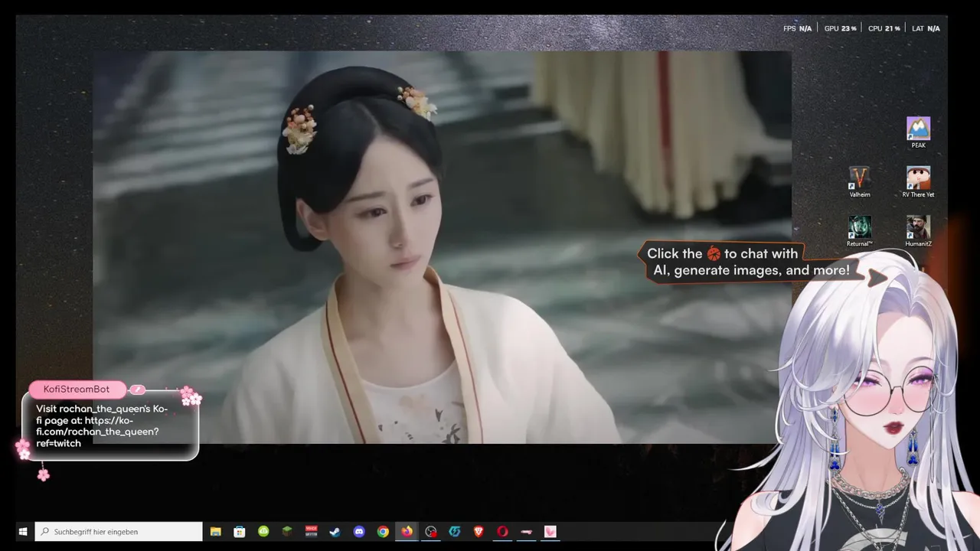Image resolution: width=980 pixels, height=551 pixels.
Task: Open Discord from the taskbar
Action: coord(359,531)
